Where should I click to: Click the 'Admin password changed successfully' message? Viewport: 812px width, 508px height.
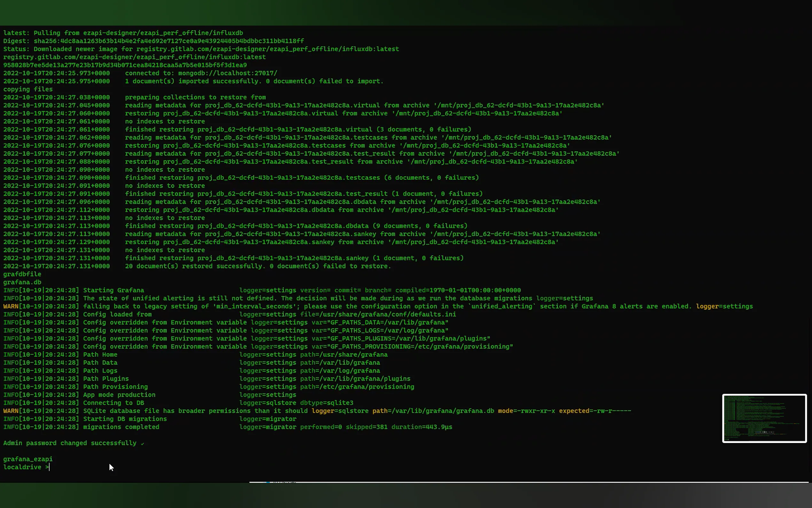pyautogui.click(x=70, y=443)
